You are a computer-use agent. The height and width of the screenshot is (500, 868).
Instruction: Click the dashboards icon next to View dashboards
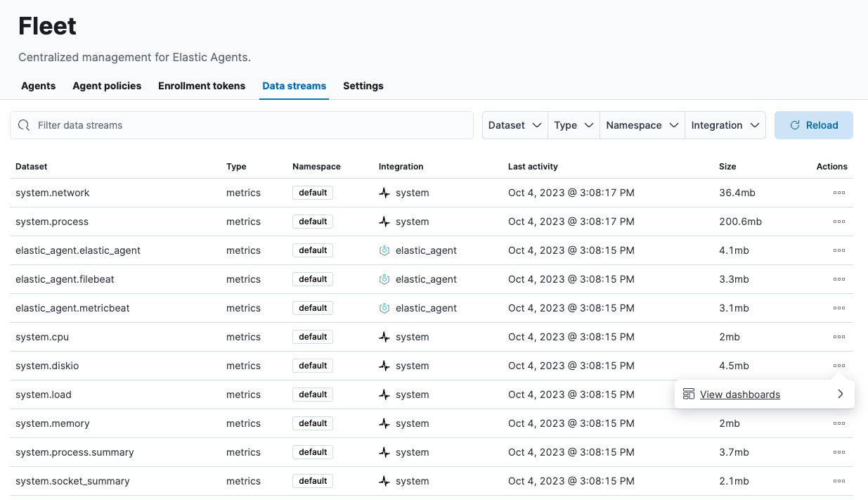pyautogui.click(x=688, y=394)
